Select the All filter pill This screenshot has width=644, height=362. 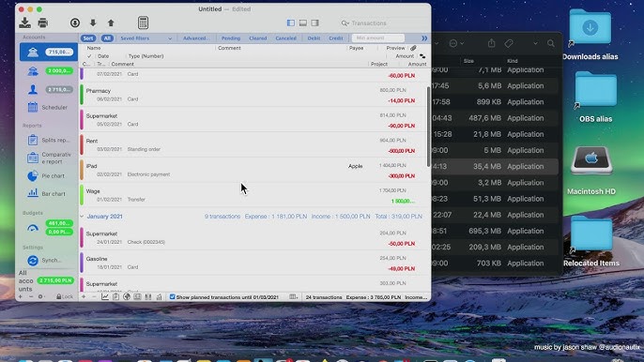107,38
